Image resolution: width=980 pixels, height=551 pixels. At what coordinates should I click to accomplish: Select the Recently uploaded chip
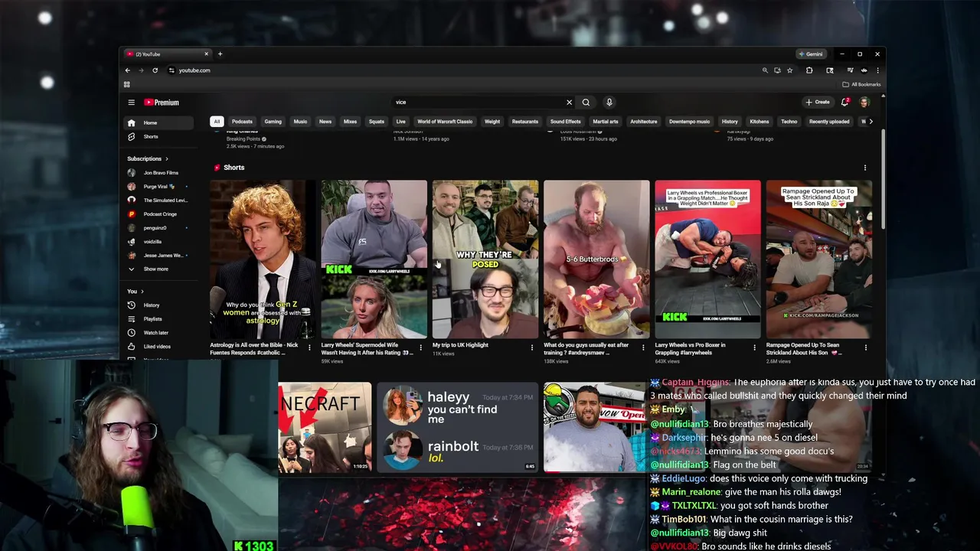tap(829, 122)
